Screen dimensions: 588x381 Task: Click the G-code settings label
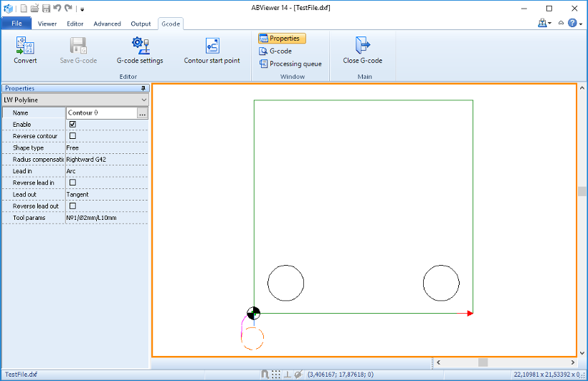(x=140, y=61)
